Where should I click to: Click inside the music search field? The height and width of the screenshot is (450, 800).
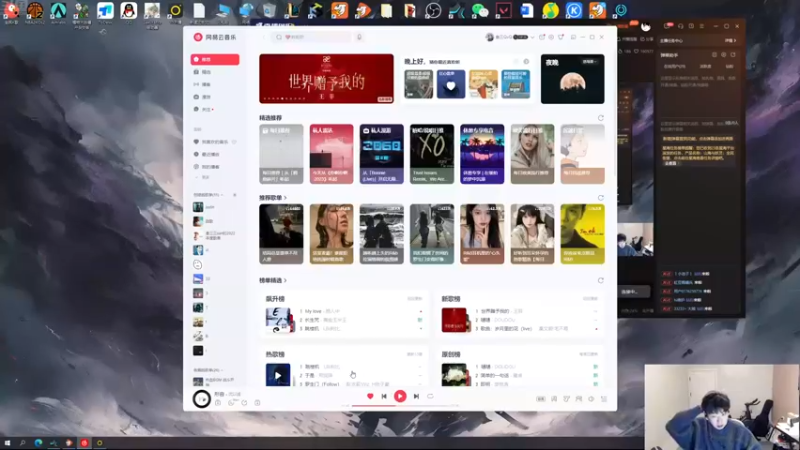click(x=311, y=37)
